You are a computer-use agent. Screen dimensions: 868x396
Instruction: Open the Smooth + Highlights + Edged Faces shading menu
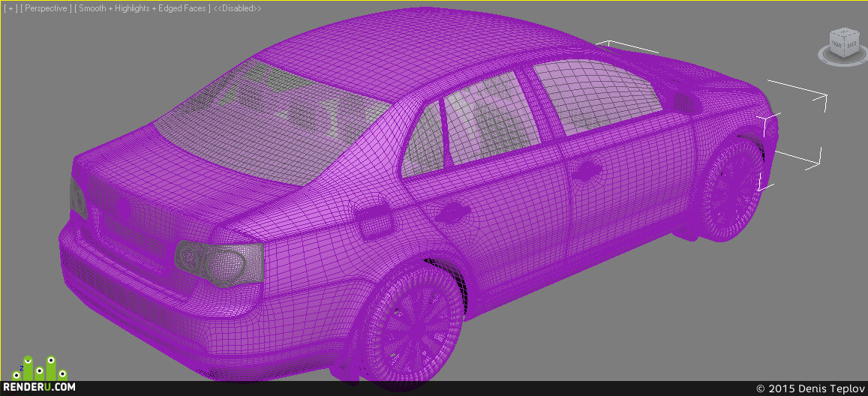[x=143, y=9]
